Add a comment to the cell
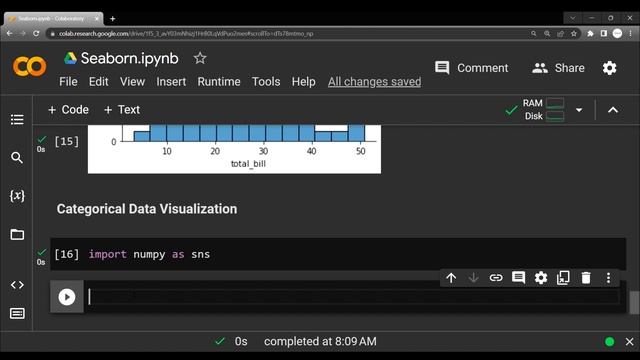The width and height of the screenshot is (640, 360). [518, 278]
